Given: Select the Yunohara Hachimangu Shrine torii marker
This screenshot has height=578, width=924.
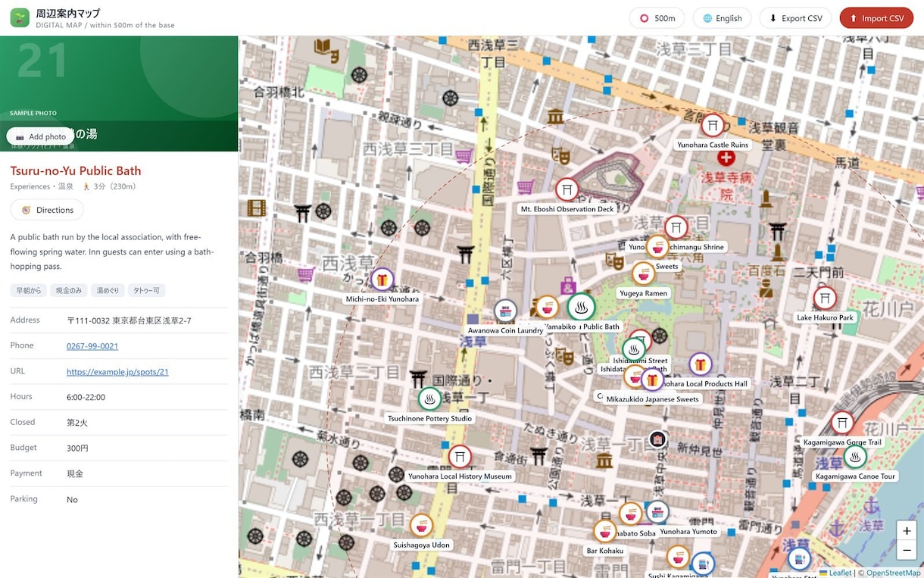Looking at the screenshot, I should [x=676, y=228].
